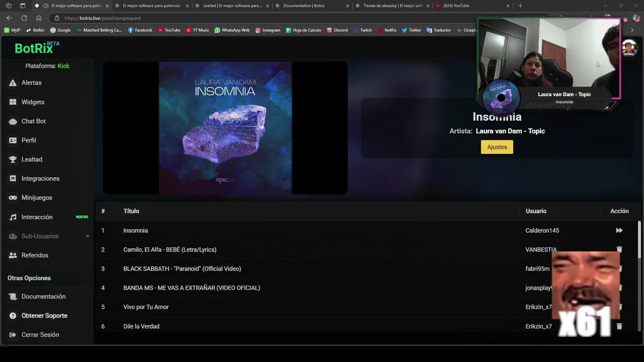This screenshot has height=362, width=644.
Task: Open the Google bookmark
Action: (x=60, y=30)
